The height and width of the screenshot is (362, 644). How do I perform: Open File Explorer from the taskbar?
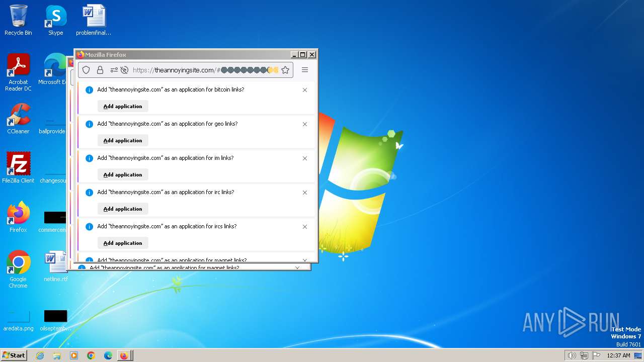coord(57,355)
